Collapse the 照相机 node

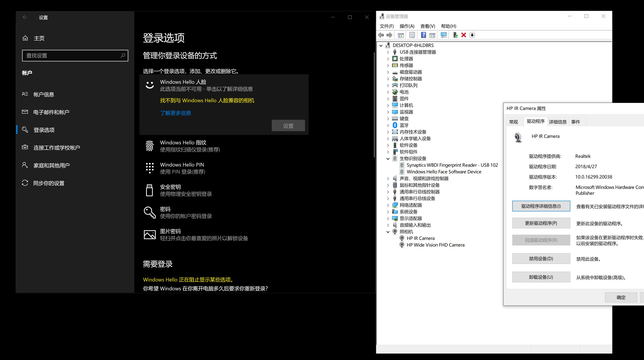point(388,232)
